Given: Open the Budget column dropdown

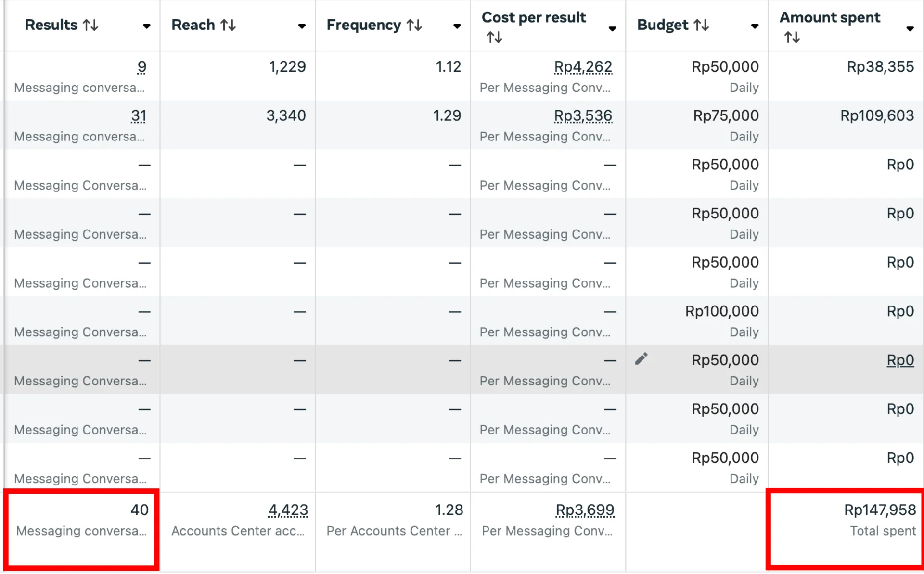Looking at the screenshot, I should 754,27.
